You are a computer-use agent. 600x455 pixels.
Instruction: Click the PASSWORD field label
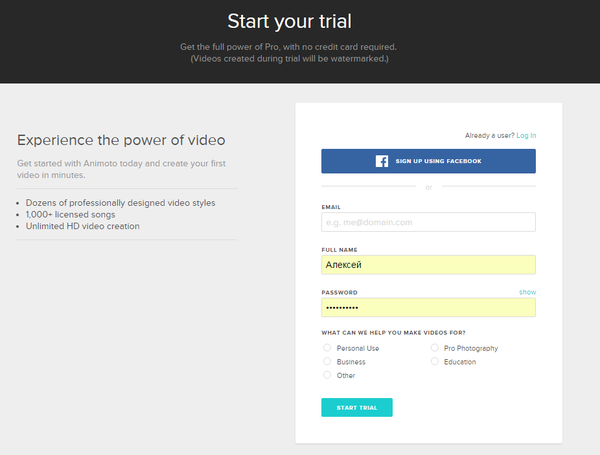coord(338,292)
